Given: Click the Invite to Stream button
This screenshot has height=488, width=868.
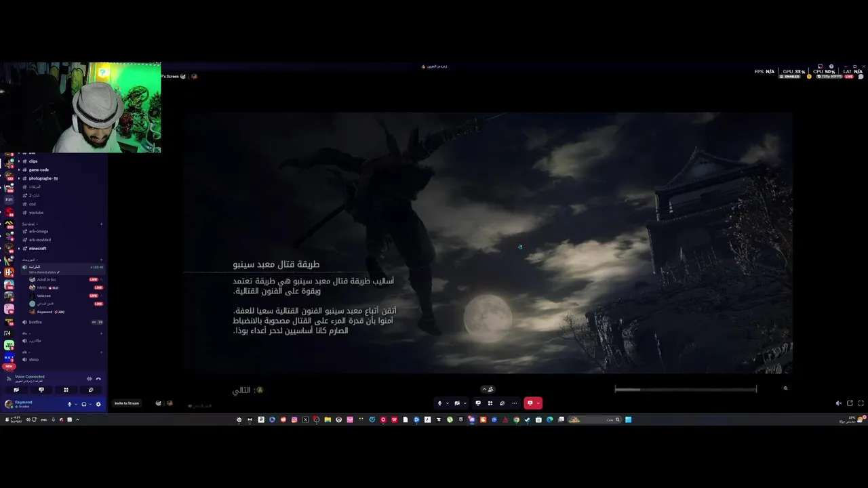Looking at the screenshot, I should [x=127, y=403].
